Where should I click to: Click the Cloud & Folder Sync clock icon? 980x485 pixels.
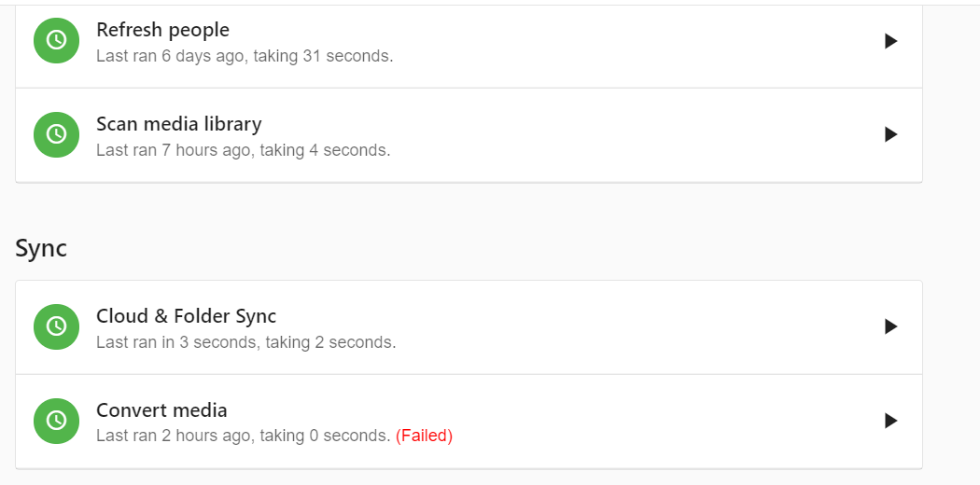tap(57, 326)
